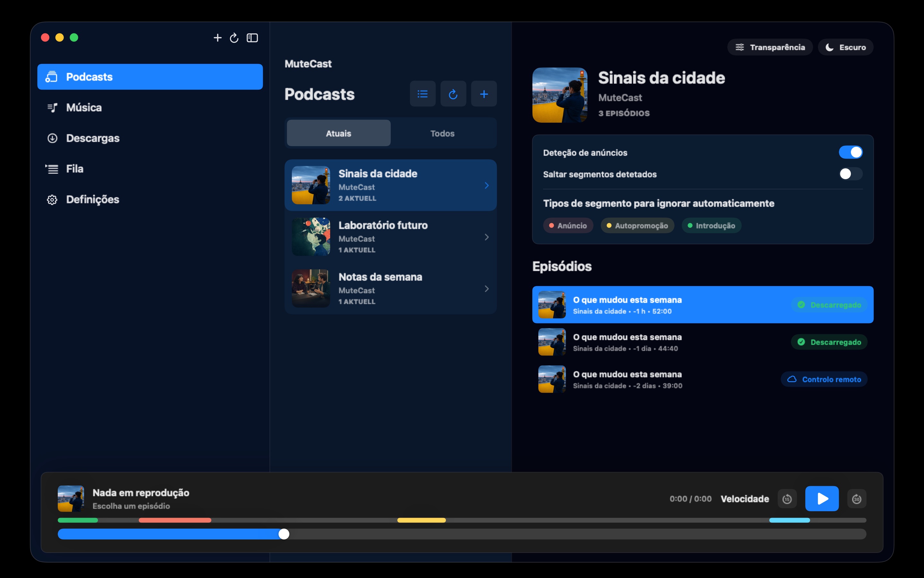Click the now-playing artwork in the player bar

tap(71, 498)
